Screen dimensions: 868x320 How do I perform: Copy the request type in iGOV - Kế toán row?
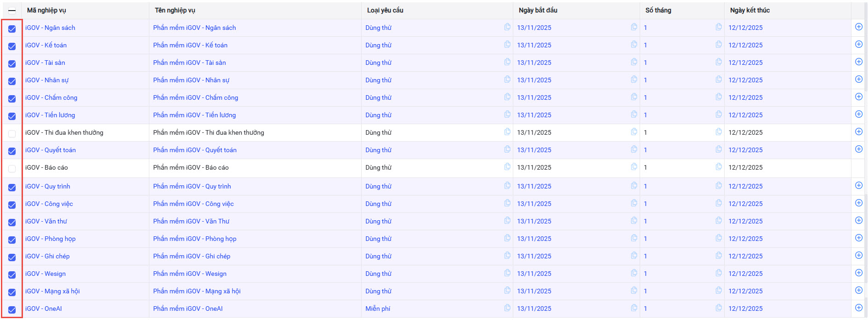[507, 45]
